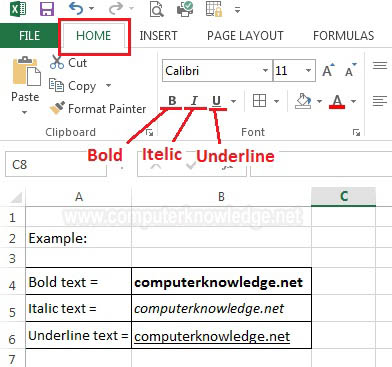
Task: Save the workbook with the floppy icon
Action: (x=47, y=9)
